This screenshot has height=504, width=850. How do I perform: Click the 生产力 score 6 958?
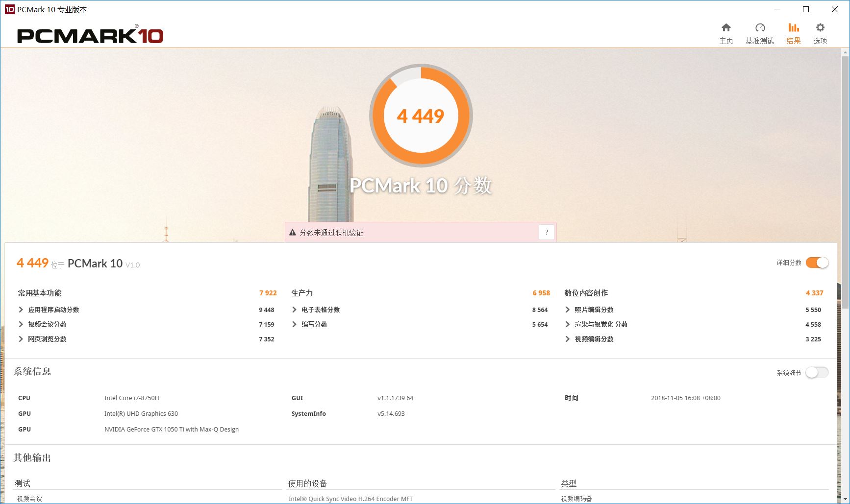541,293
